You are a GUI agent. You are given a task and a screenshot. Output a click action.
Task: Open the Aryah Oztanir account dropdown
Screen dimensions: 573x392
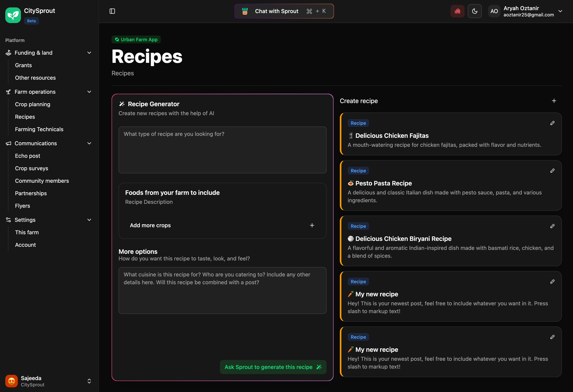(560, 11)
